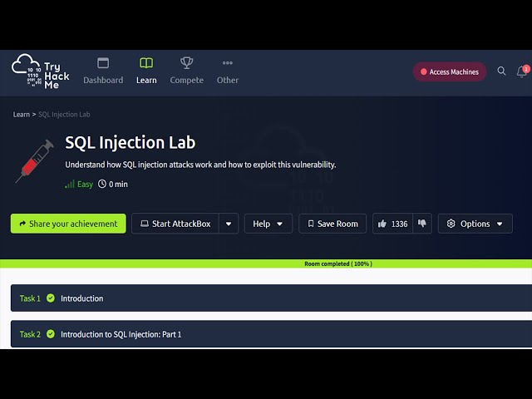This screenshot has width=532, height=399.
Task: Click the Task 1 green checkmark icon
Action: pyautogui.click(x=51, y=298)
